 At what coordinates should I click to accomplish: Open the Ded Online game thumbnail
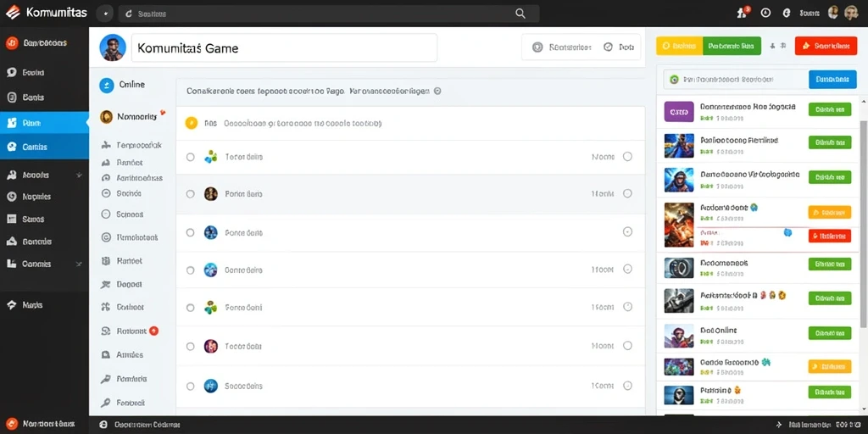(x=679, y=336)
